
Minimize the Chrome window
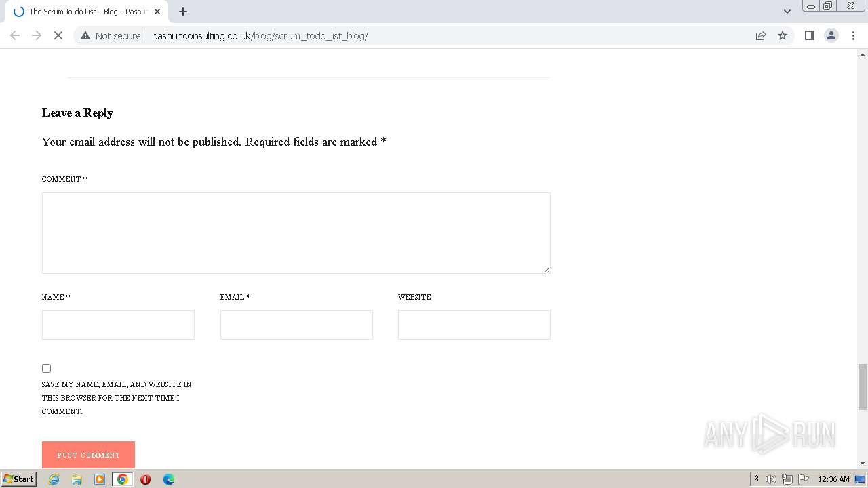pyautogui.click(x=811, y=6)
